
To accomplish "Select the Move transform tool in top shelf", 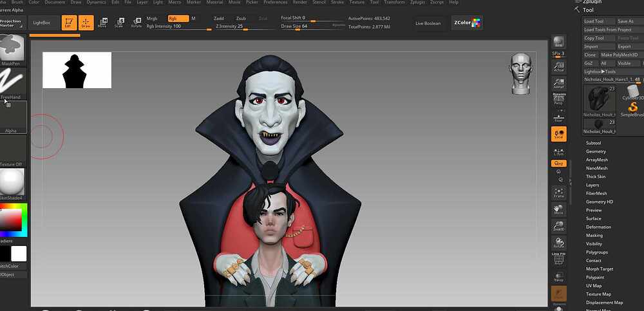I will (102, 23).
